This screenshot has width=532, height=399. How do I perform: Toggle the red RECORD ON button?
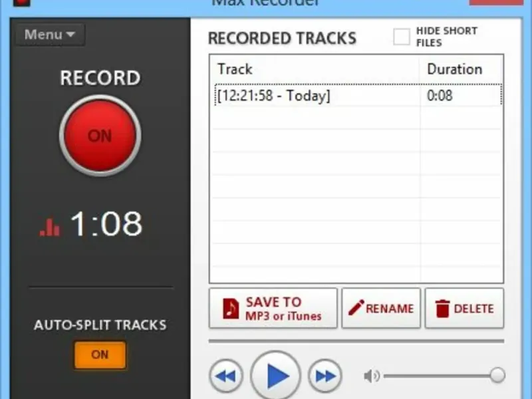tap(100, 136)
